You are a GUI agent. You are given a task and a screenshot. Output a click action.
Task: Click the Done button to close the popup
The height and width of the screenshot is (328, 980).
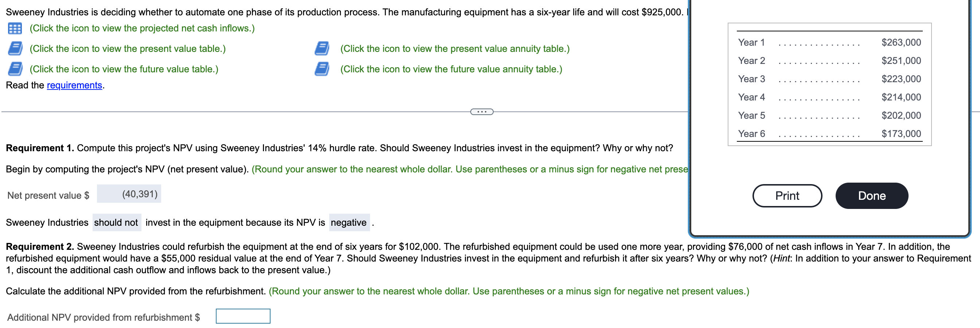(x=871, y=195)
